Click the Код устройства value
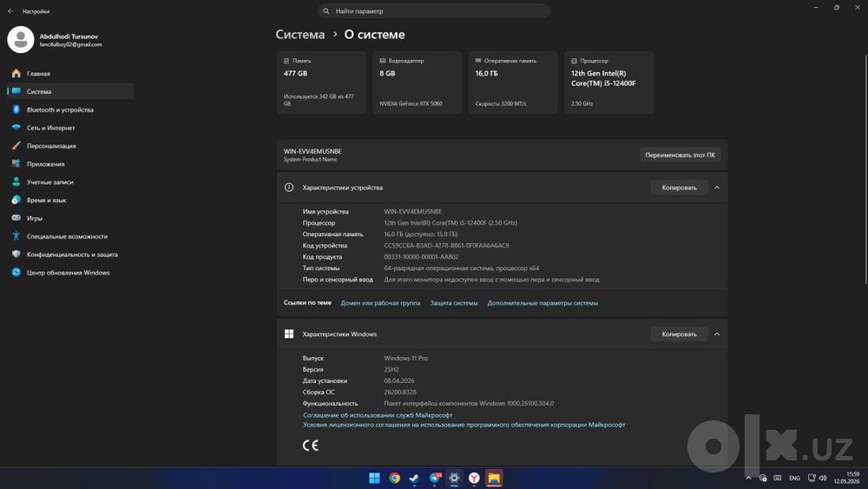This screenshot has height=489, width=868. click(446, 245)
